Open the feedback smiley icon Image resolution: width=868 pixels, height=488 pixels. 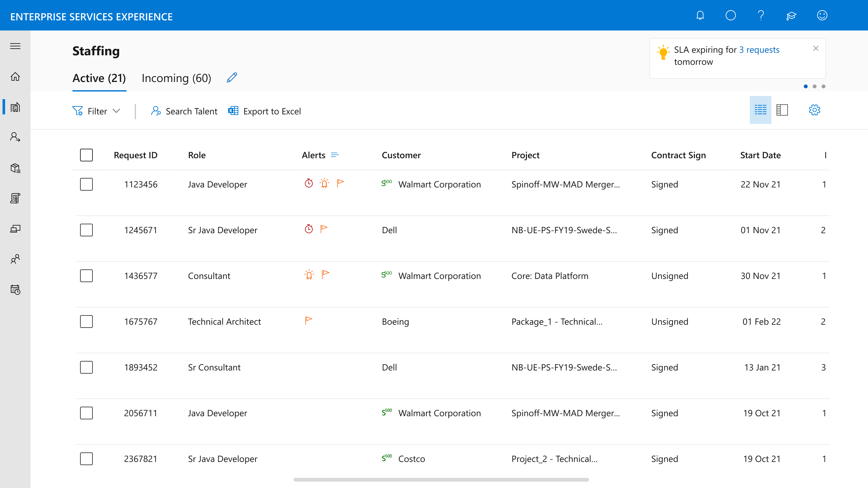tap(822, 16)
